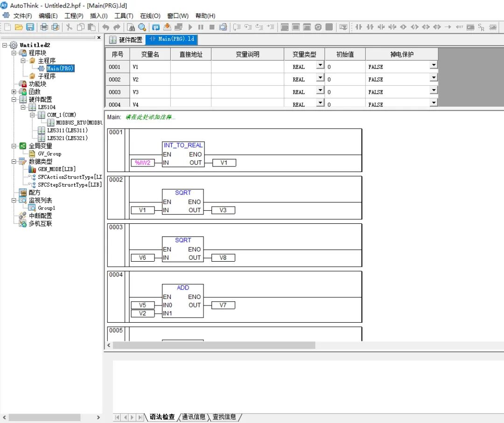Select the %IW2 input operand box
Screen dimensions: 504x423
(x=143, y=163)
